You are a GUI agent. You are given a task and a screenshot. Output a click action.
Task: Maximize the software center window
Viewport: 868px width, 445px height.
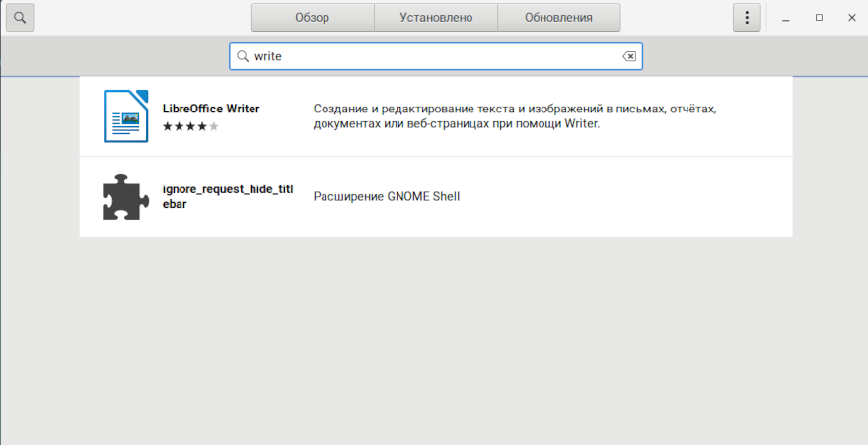(x=819, y=18)
